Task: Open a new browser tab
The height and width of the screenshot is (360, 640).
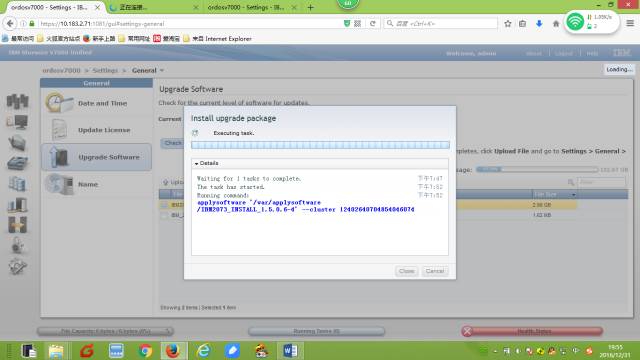Action: point(311,7)
